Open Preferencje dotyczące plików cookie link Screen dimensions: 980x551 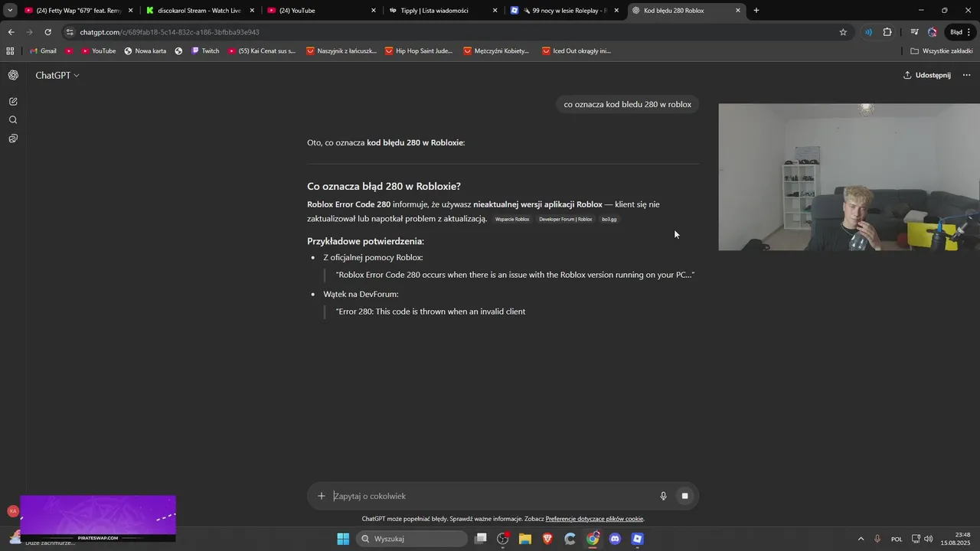point(594,519)
